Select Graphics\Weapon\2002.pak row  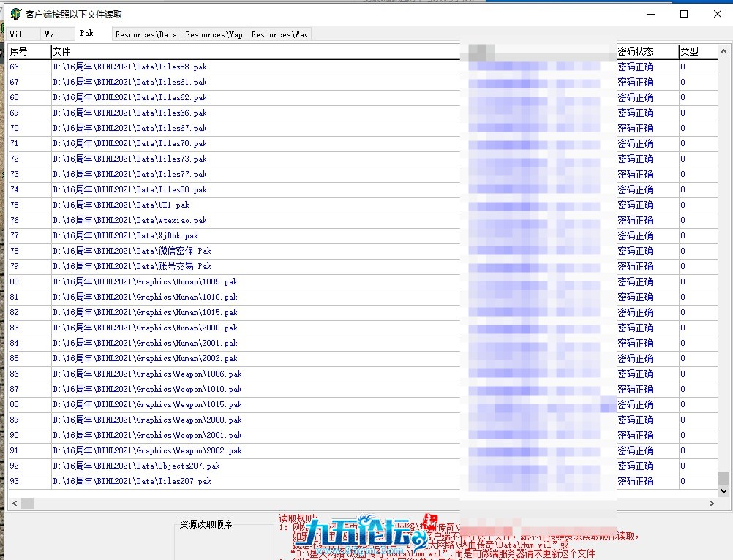coord(363,451)
